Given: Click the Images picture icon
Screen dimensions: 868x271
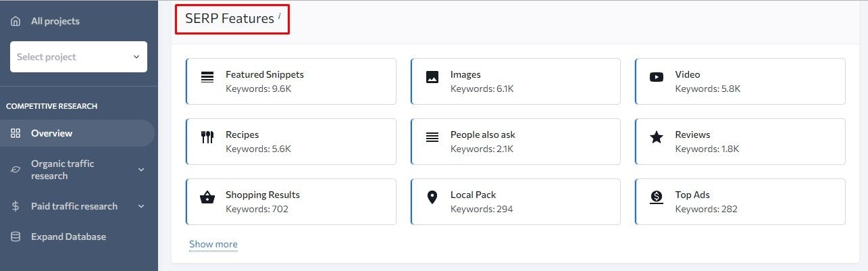Looking at the screenshot, I should pyautogui.click(x=432, y=77).
